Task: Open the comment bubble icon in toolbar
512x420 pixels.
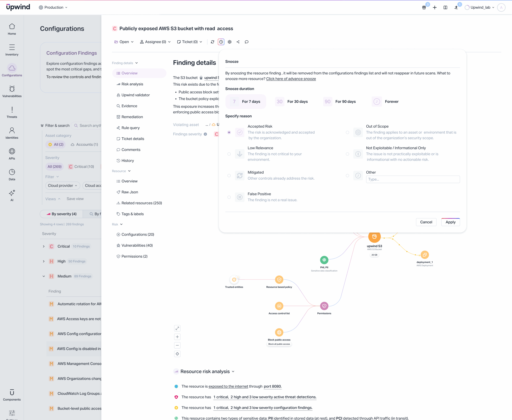Action: pyautogui.click(x=247, y=42)
